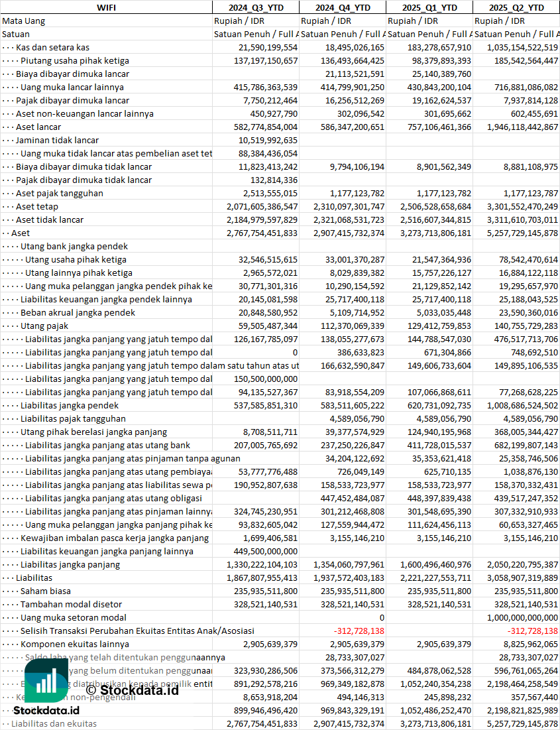Select value 10,519,992,635 in Jaminan row
Screen dimensions: 560x730
[268, 140]
